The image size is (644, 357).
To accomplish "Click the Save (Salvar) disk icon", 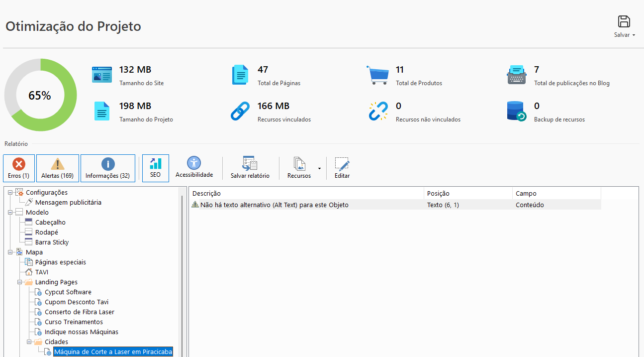I will [624, 21].
